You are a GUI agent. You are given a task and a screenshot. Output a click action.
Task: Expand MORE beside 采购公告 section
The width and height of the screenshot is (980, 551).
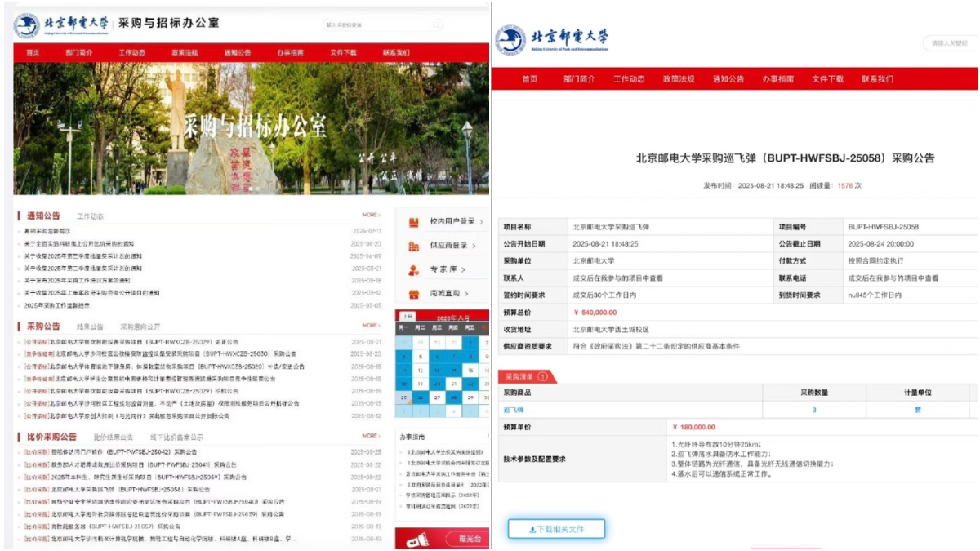coord(371,326)
